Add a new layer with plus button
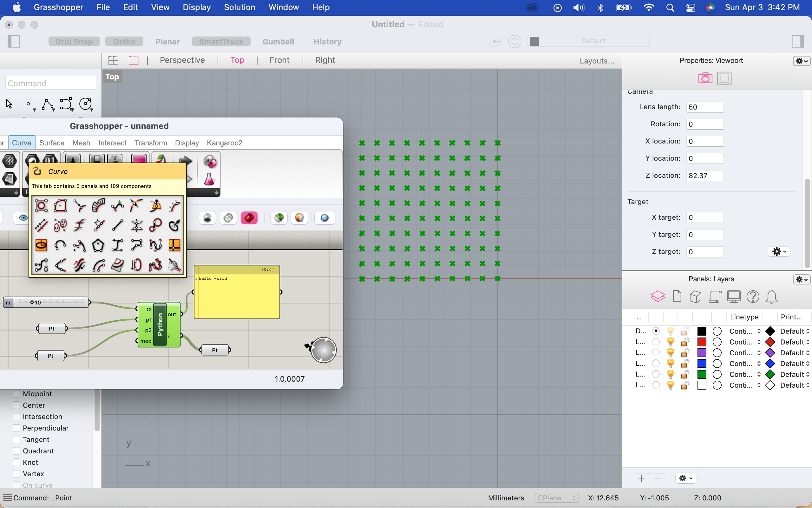Image resolution: width=812 pixels, height=508 pixels. pos(641,478)
